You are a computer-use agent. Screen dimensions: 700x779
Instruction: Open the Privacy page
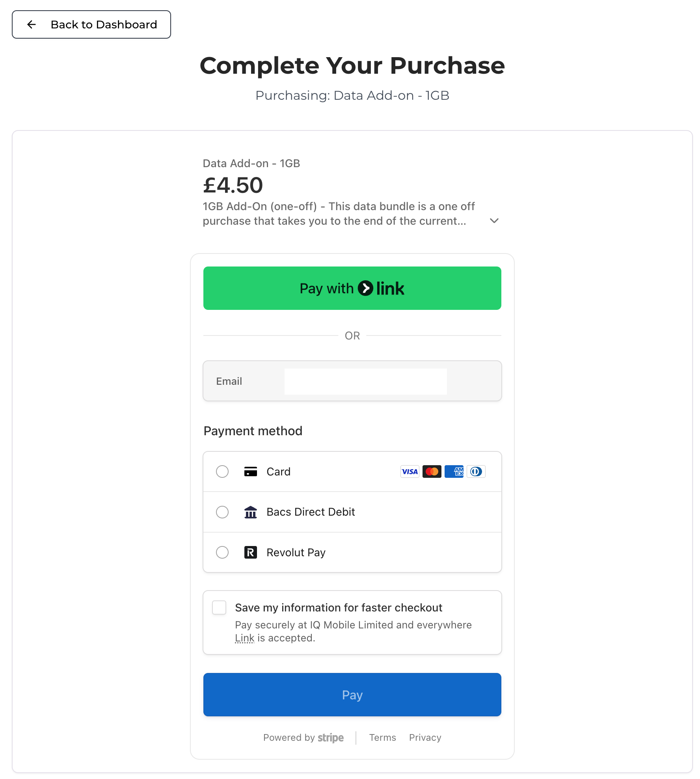click(x=425, y=737)
